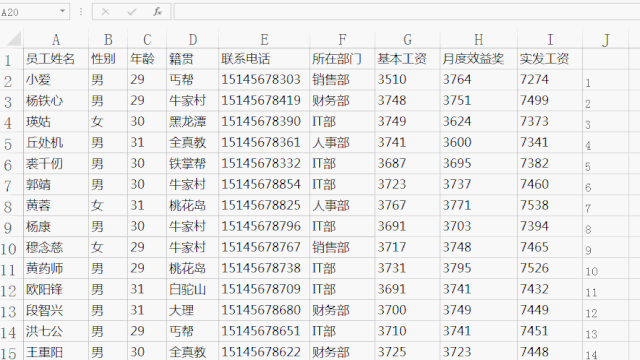Click phone number 15145678419
Viewport: 640px width, 360px height.
click(x=264, y=101)
